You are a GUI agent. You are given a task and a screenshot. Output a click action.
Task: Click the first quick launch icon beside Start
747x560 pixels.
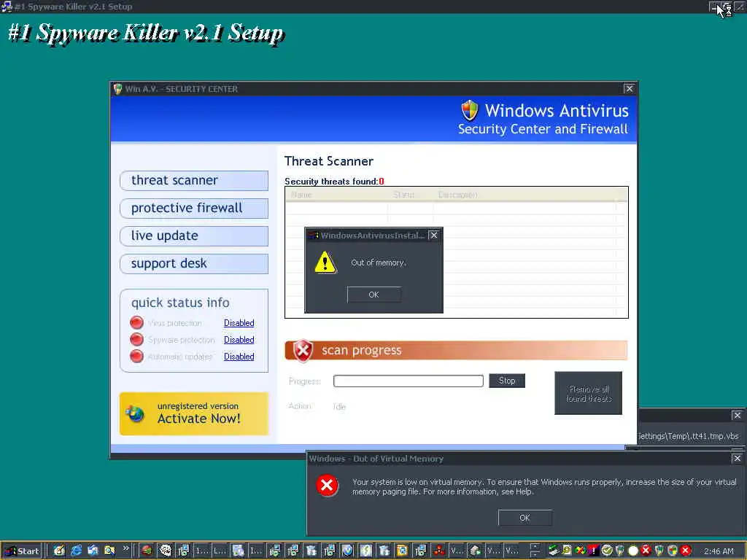coord(59,551)
